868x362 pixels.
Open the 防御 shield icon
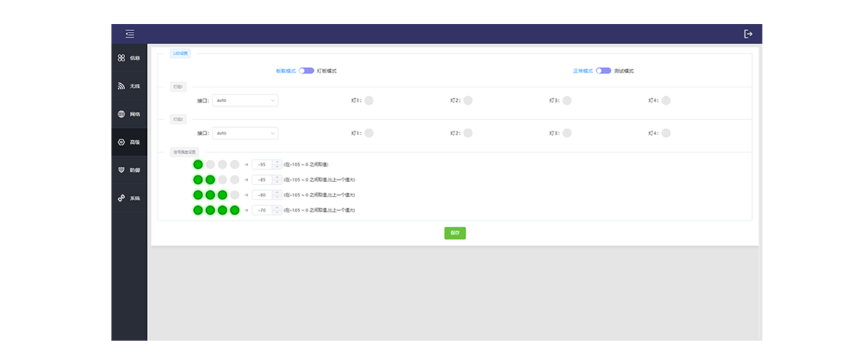pyautogui.click(x=122, y=170)
